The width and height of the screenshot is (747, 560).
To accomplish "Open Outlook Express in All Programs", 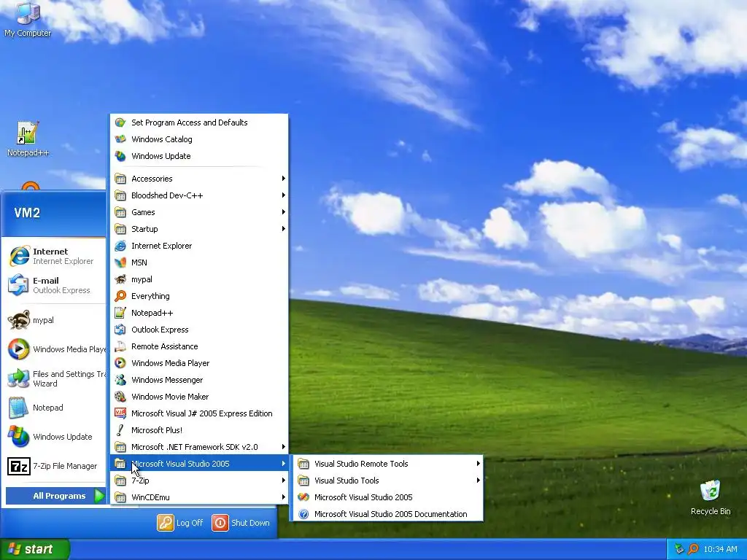I will [x=199, y=330].
